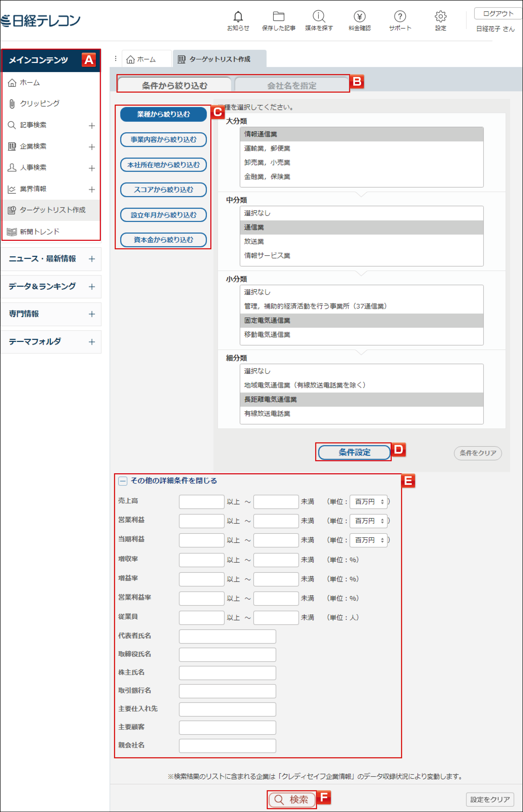
Task: Check fees via 料金確認 yen icon
Action: (359, 21)
